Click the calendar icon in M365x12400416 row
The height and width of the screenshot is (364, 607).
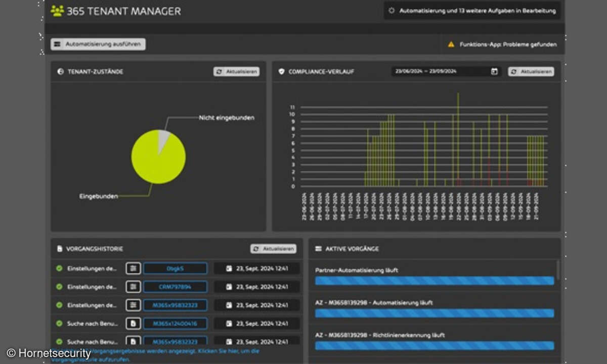point(229,323)
